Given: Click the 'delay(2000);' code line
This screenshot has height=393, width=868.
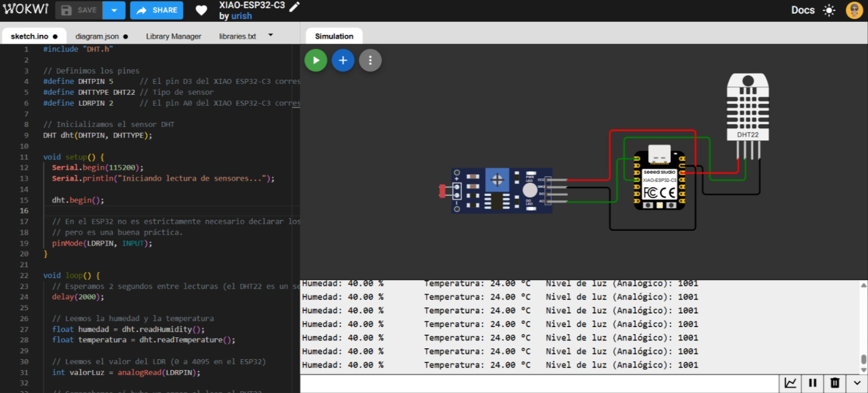Looking at the screenshot, I should tap(78, 297).
